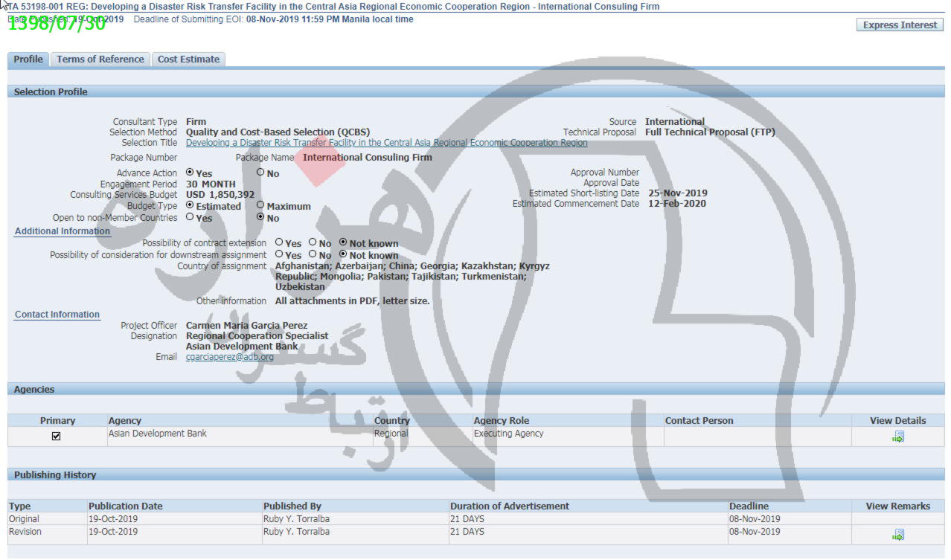
Task: Toggle the Primary agency checkbox
Action: coord(57,437)
